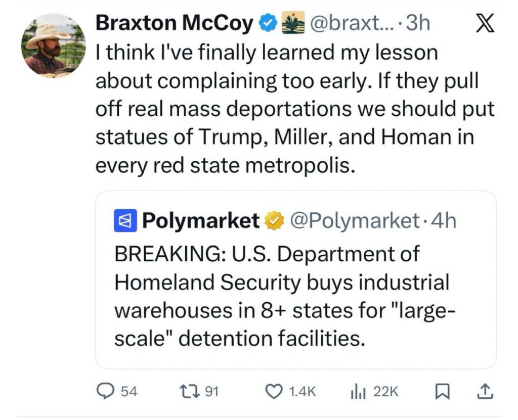Click the Braxton McCoy display name

(175, 22)
